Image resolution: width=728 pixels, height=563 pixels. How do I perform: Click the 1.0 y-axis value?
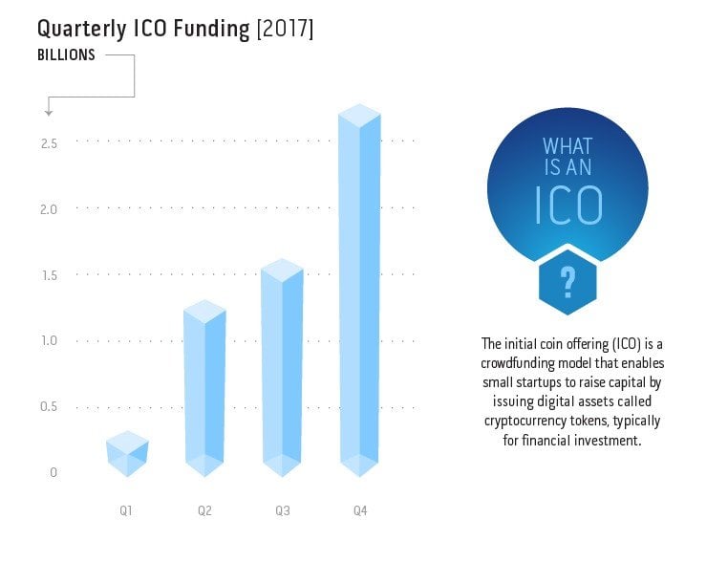(x=49, y=341)
